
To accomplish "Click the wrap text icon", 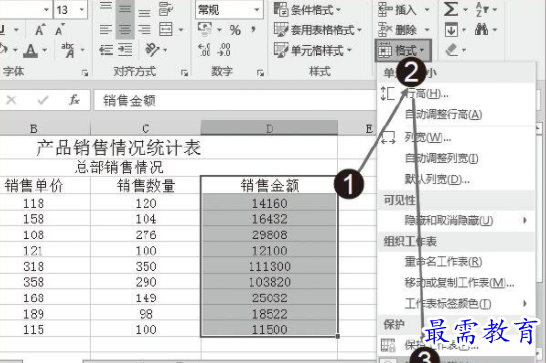I will tap(166, 9).
